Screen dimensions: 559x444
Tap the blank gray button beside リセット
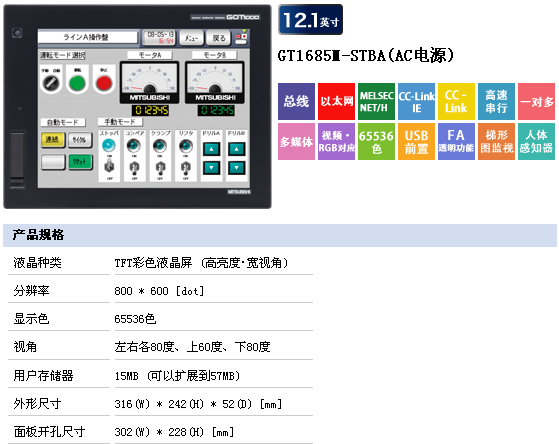pyautogui.click(x=53, y=162)
